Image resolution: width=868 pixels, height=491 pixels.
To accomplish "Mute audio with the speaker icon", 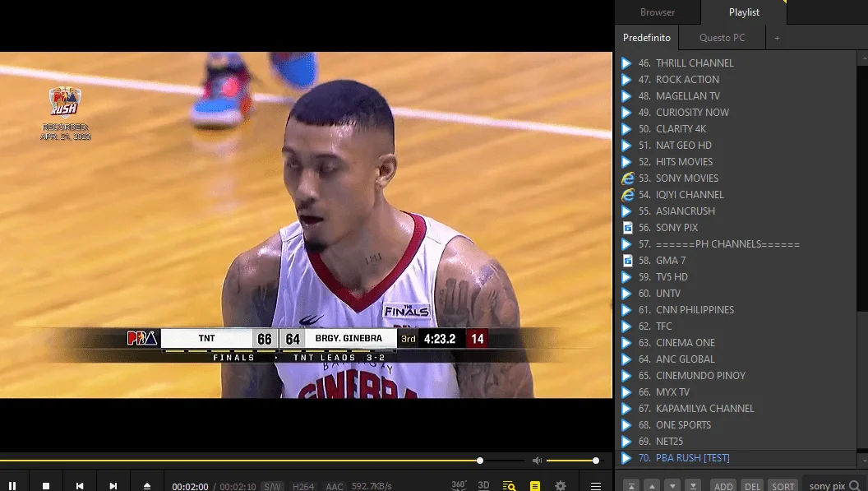I will click(537, 461).
